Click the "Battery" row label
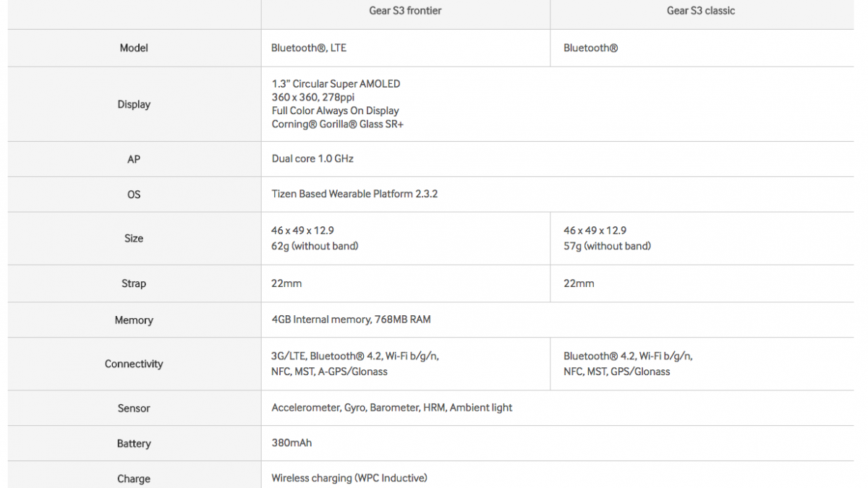 [134, 443]
